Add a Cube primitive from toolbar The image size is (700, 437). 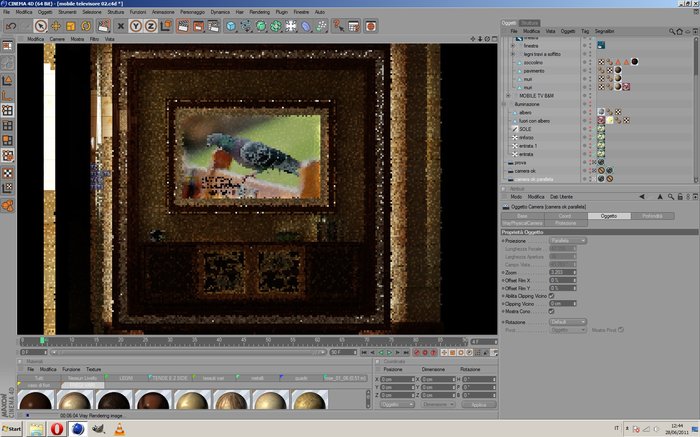[x=231, y=26]
